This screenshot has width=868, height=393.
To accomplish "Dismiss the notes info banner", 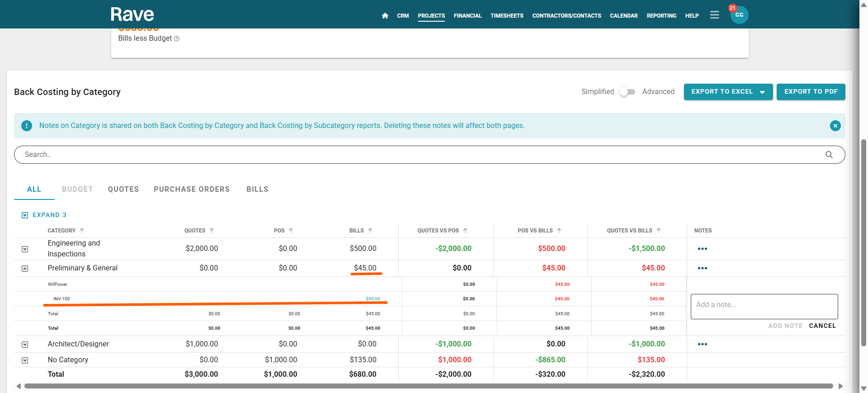I will coord(835,126).
